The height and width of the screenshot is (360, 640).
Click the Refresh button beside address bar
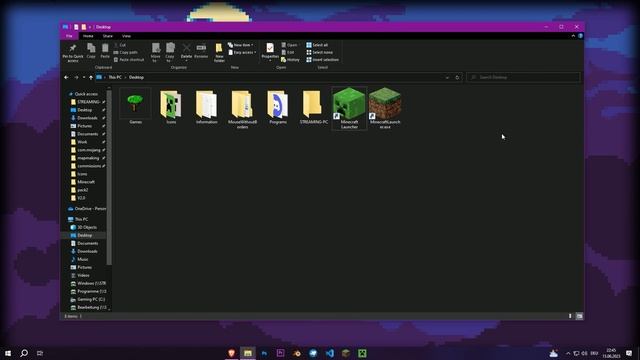pyautogui.click(x=457, y=77)
